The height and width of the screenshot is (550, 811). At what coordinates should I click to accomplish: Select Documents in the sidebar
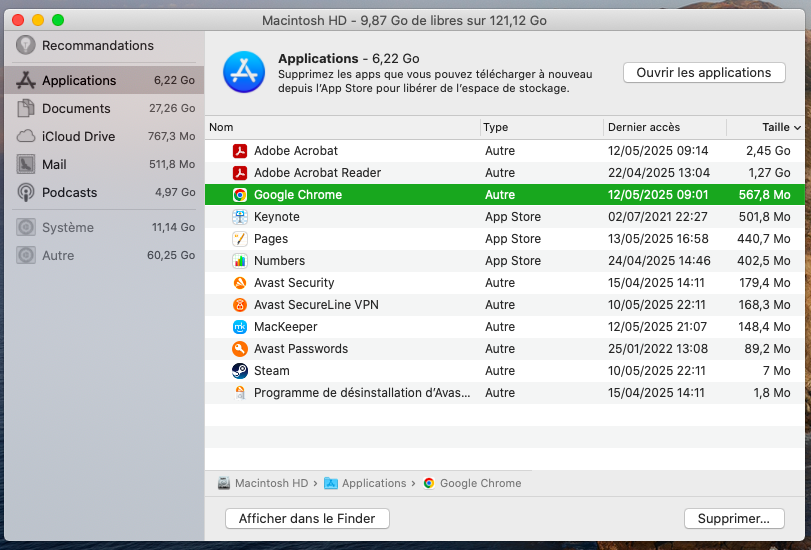point(104,108)
